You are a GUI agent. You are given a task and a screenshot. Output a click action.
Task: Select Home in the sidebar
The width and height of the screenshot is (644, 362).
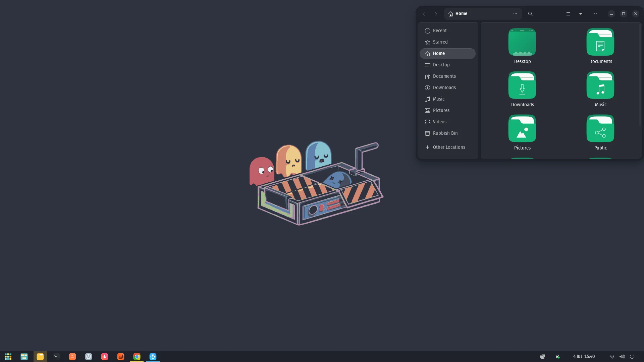point(447,53)
